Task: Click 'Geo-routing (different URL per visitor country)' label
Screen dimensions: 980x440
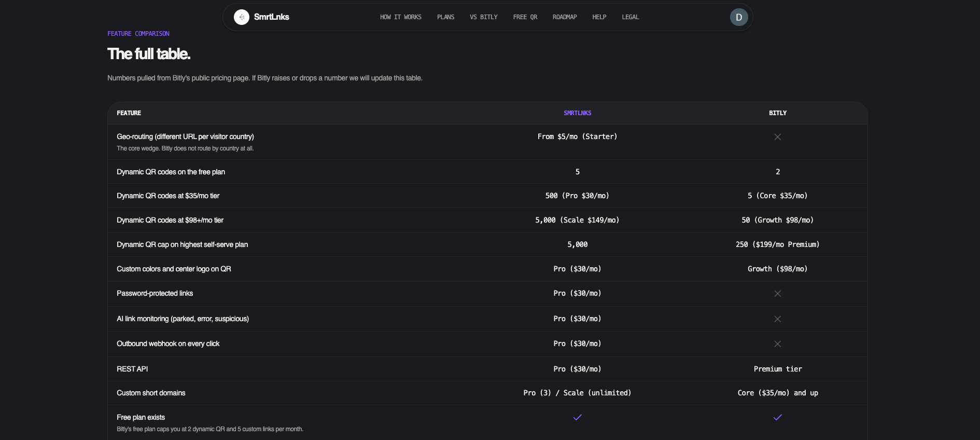Action: (185, 136)
